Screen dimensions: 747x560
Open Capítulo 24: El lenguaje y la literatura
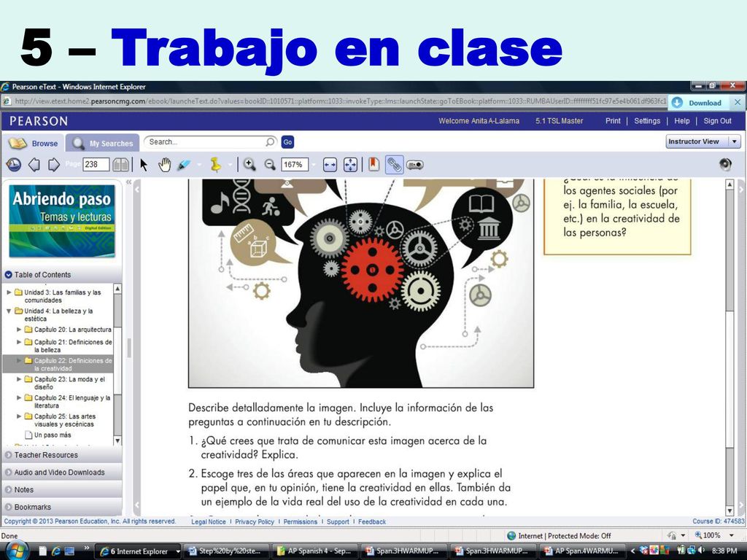coord(72,402)
